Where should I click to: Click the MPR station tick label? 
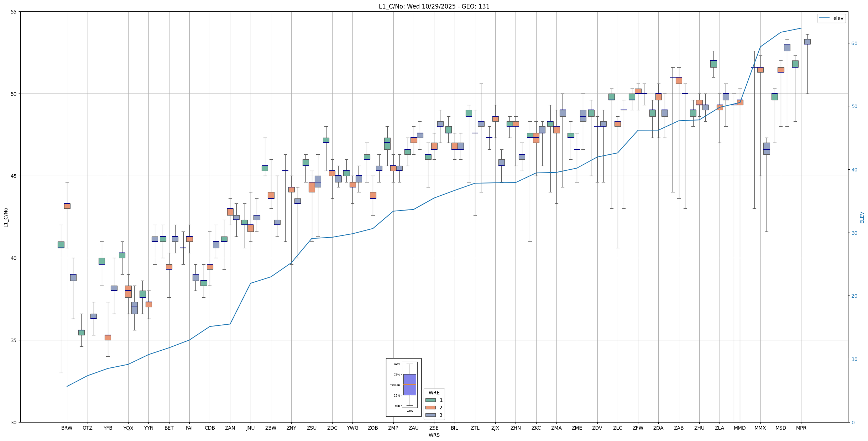tap(801, 428)
